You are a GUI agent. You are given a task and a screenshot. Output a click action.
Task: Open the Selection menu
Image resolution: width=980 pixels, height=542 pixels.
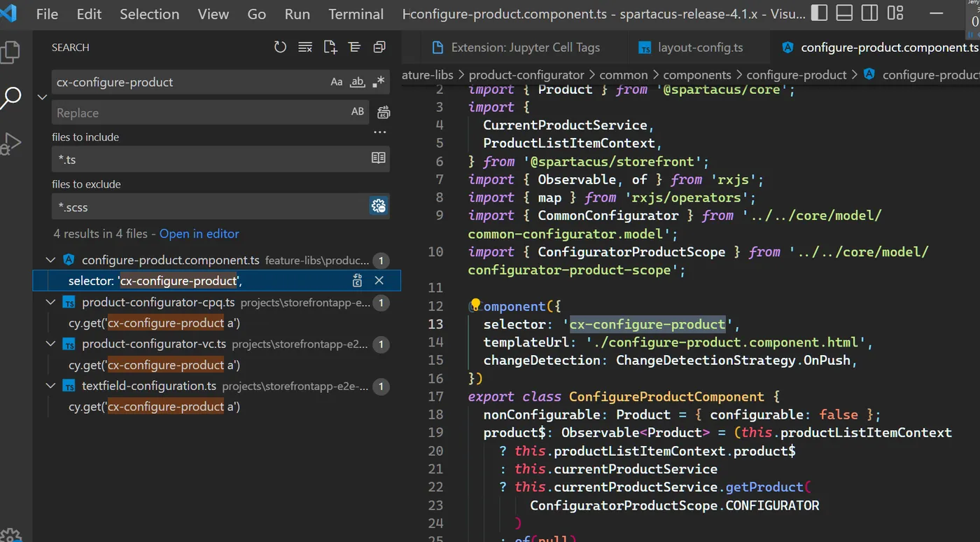coord(149,14)
